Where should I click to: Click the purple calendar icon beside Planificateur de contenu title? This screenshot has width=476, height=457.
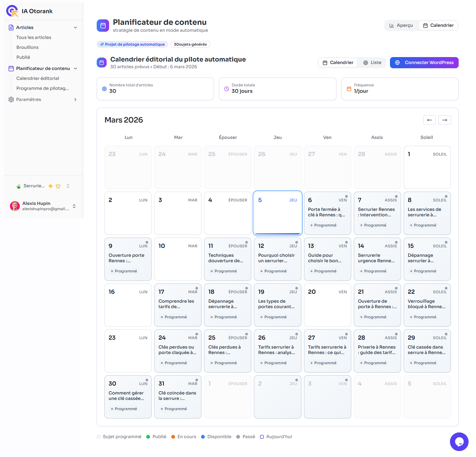103,25
